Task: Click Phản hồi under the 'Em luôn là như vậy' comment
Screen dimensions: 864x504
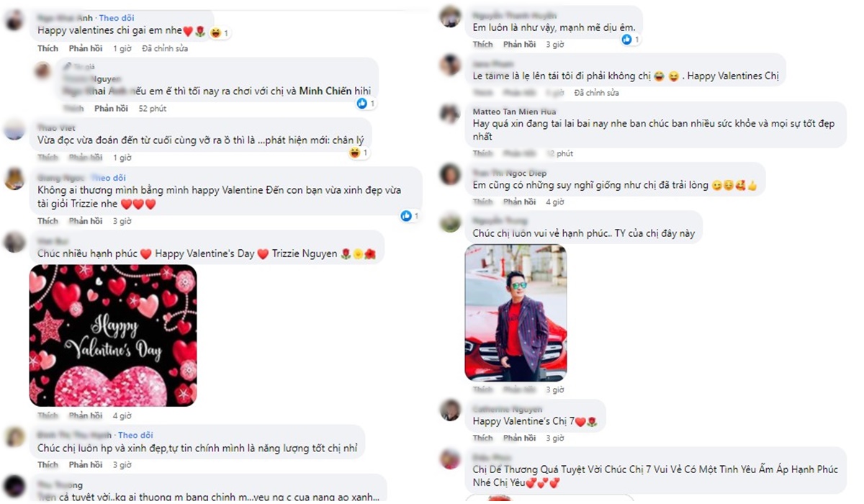Action: click(519, 45)
